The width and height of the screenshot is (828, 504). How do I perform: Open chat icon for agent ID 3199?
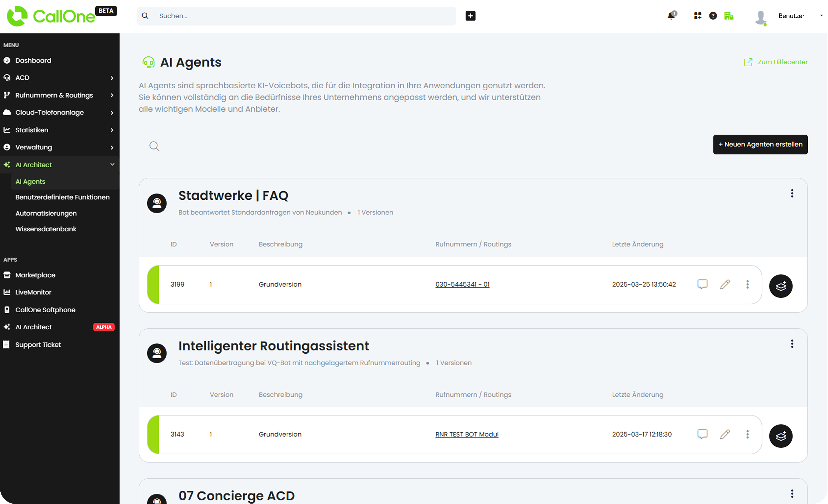702,285
